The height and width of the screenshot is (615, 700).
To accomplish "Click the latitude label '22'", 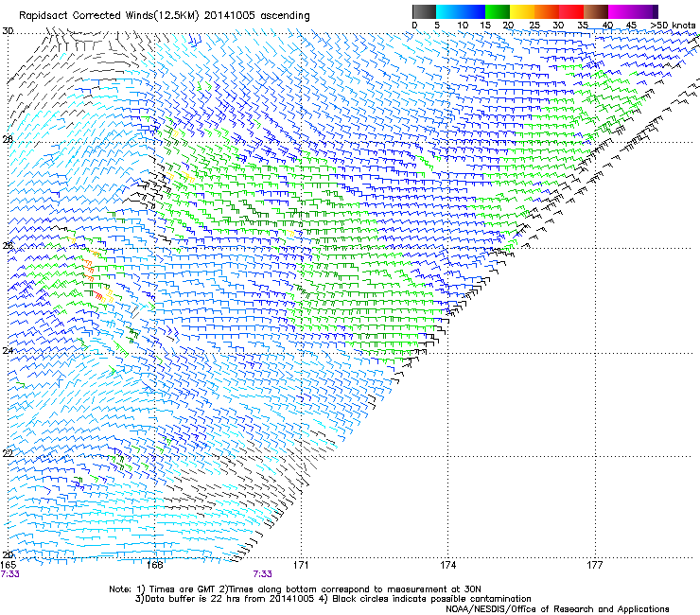I will point(8,453).
